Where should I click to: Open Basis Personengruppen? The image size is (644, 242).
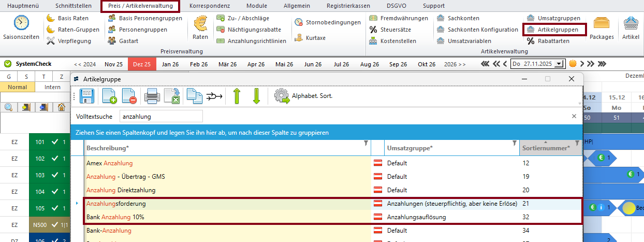pyautogui.click(x=145, y=18)
